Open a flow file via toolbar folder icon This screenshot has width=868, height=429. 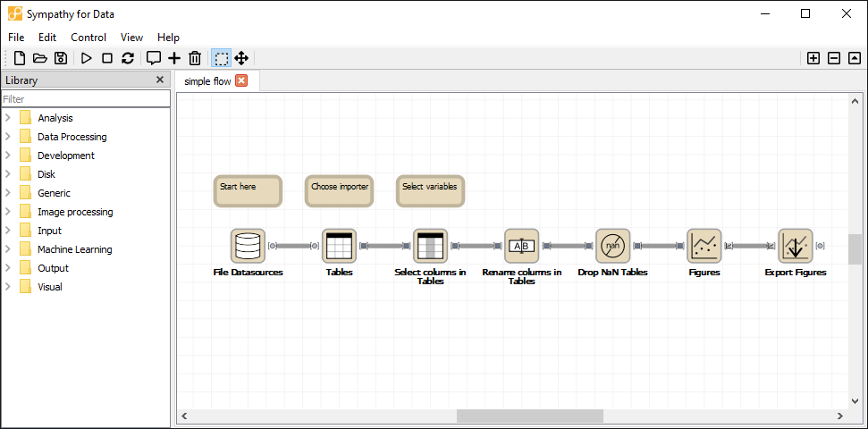pyautogui.click(x=40, y=58)
